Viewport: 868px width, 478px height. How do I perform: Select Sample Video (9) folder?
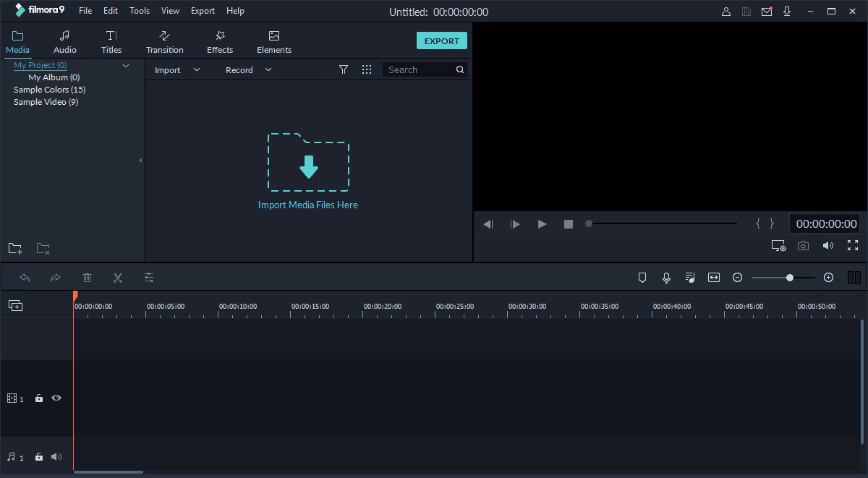coord(46,102)
